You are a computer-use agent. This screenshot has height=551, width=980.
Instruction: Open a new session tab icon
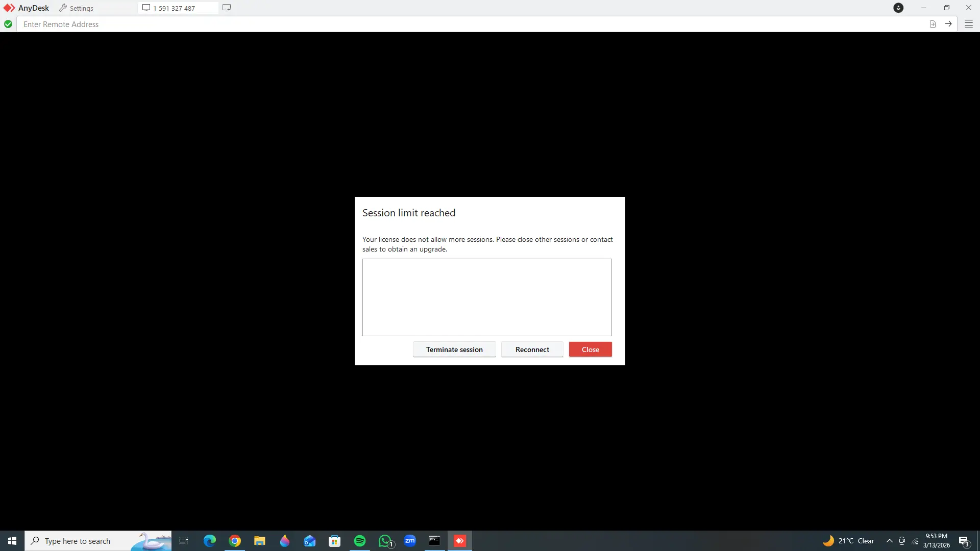(x=227, y=8)
